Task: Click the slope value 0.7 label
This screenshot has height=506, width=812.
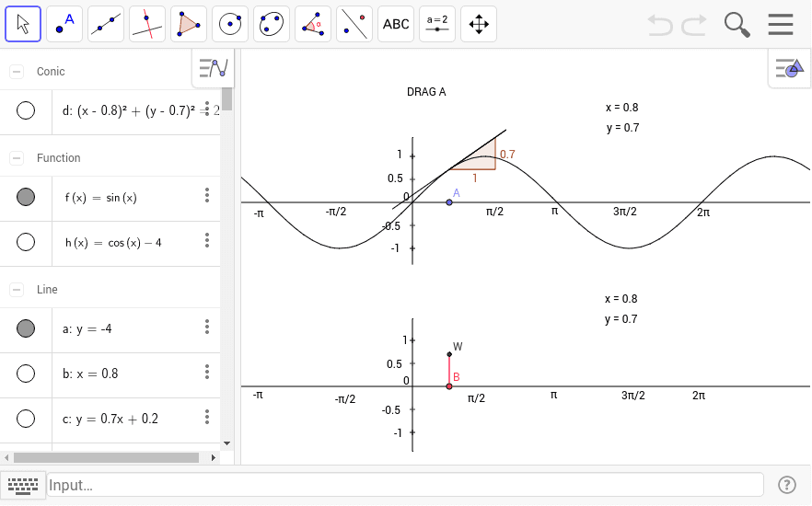Action: click(507, 155)
